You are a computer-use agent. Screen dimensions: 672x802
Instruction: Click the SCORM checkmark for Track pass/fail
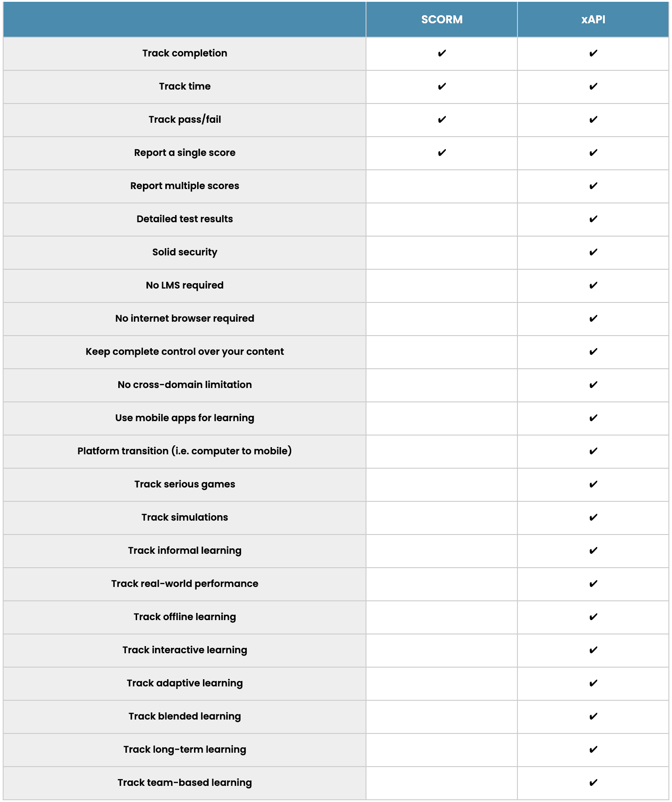coord(442,120)
